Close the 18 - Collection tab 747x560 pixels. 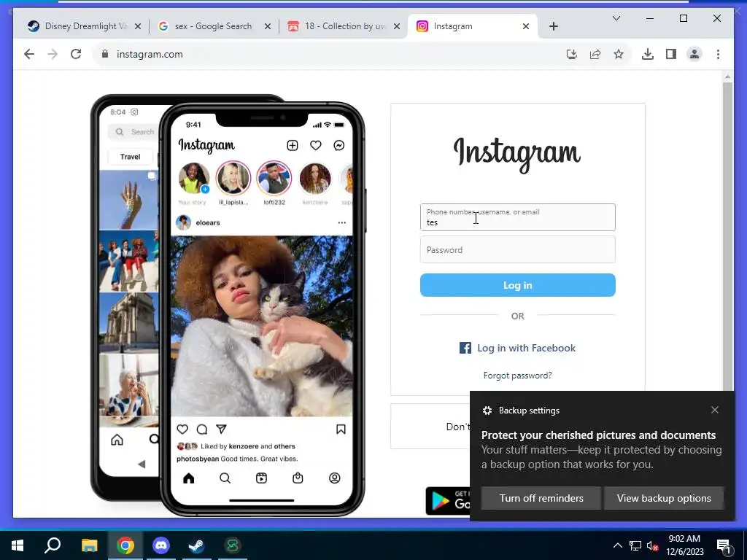(x=397, y=27)
